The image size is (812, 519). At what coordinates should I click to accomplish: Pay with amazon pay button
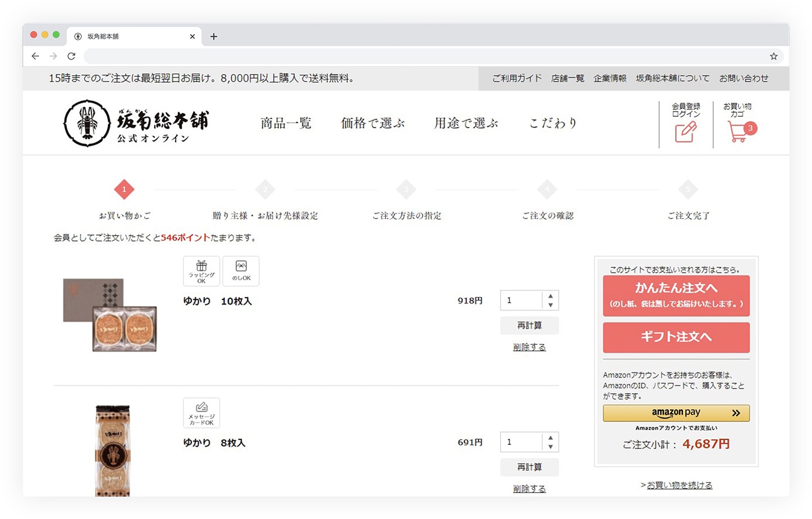(x=676, y=413)
